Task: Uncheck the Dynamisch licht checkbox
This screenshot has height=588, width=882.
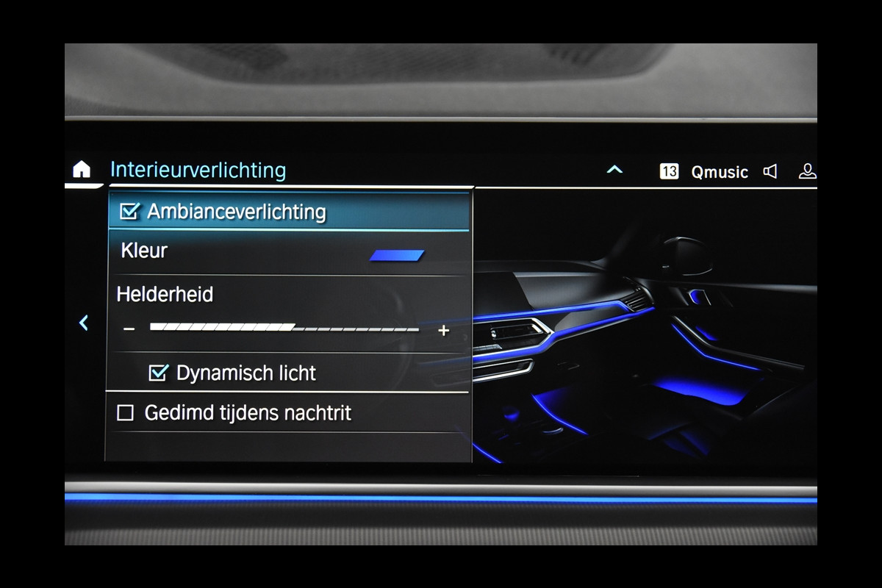Action: [158, 373]
